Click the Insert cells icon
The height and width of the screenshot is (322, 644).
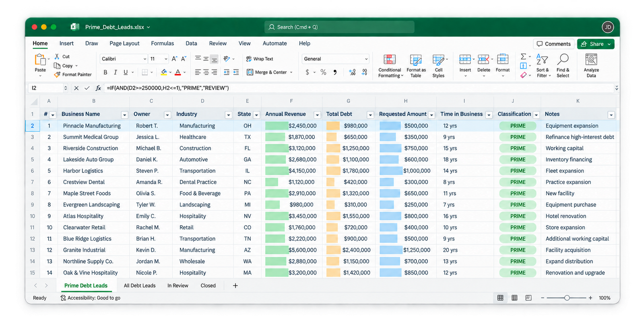click(465, 59)
